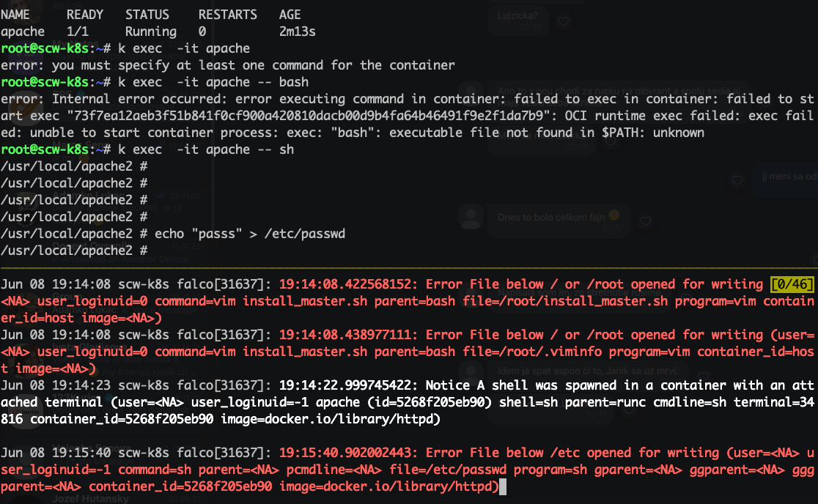Click the pod AGE value "2m13s"
This screenshot has height=504, width=818.
(x=298, y=31)
